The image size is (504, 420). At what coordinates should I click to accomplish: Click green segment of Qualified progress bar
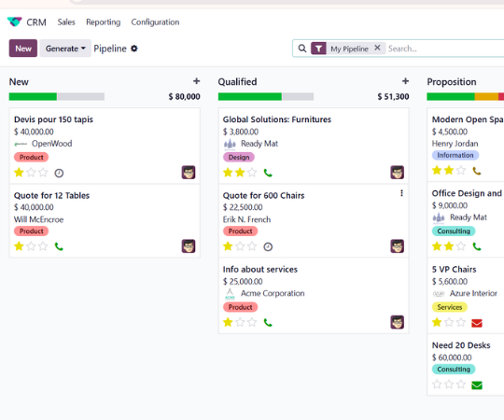click(x=250, y=96)
